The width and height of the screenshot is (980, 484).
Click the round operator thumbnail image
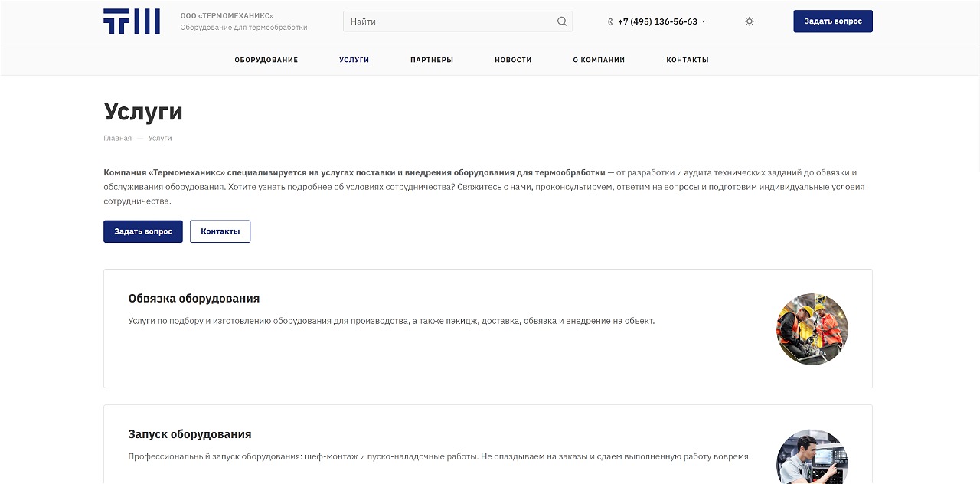812,458
